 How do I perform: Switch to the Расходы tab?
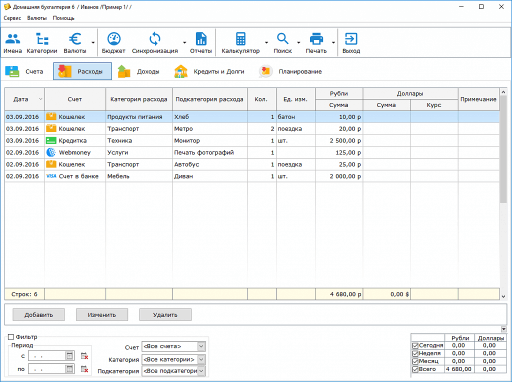pos(82,71)
